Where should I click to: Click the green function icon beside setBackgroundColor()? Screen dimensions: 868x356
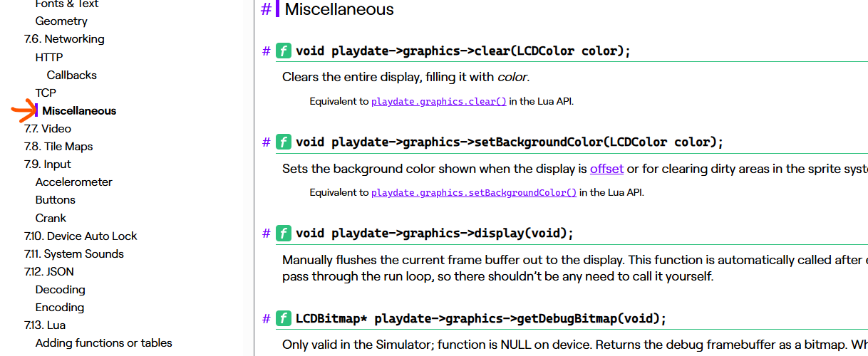click(x=284, y=142)
